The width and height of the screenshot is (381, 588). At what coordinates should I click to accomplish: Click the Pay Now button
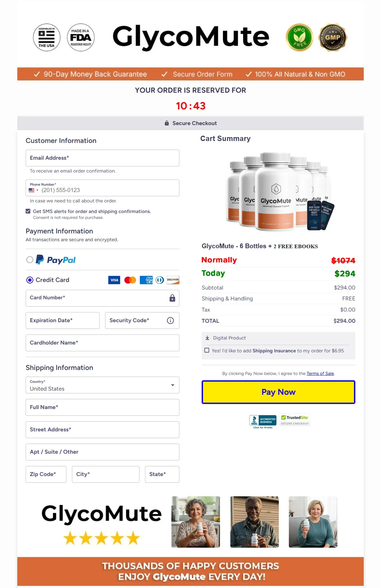point(278,392)
